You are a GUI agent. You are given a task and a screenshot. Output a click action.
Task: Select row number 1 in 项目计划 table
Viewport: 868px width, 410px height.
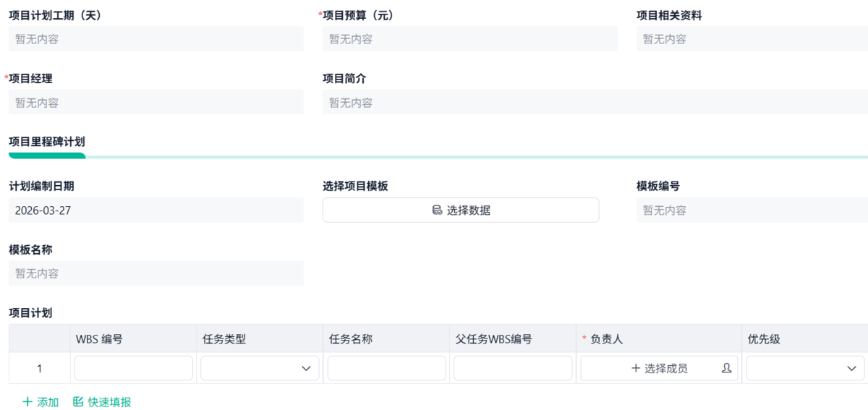tap(39, 368)
